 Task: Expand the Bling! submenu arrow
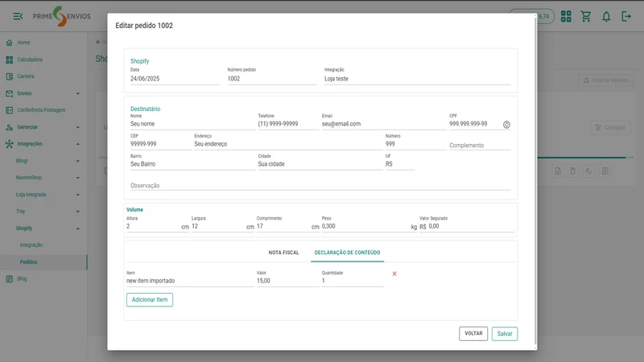pyautogui.click(x=77, y=161)
